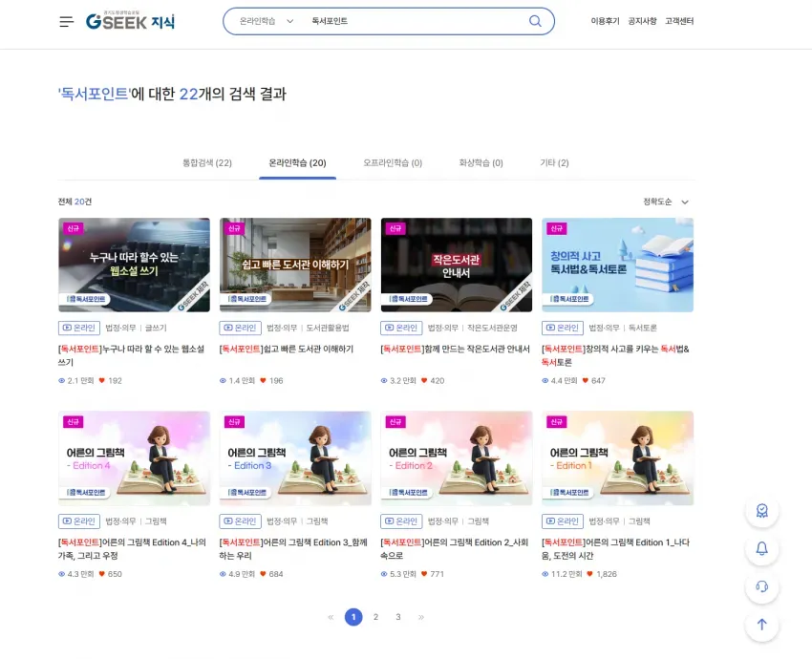The image size is (812, 659).
Task: Open the 화상학습 (0) tab
Action: pyautogui.click(x=481, y=163)
